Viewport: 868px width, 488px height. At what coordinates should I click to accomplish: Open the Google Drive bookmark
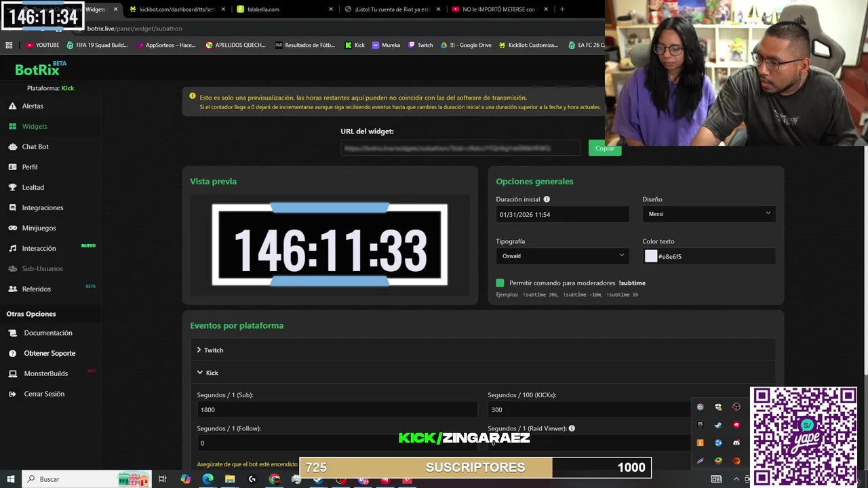pyautogui.click(x=466, y=45)
